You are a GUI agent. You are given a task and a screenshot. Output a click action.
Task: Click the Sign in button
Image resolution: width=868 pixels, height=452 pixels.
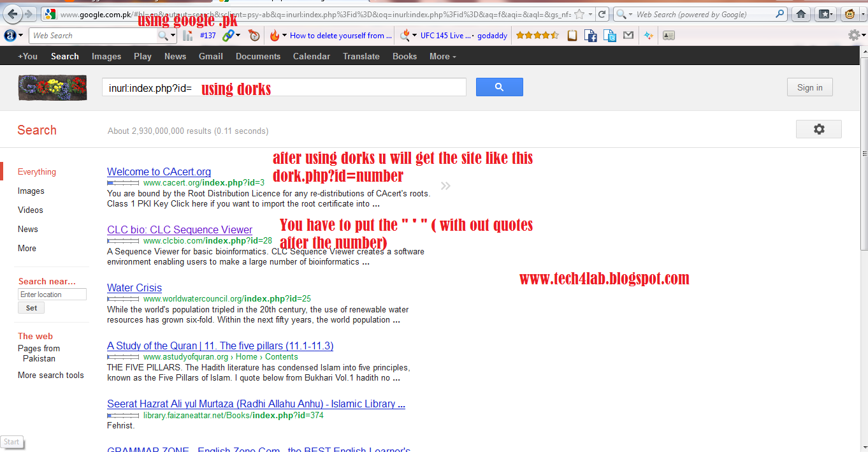(810, 87)
